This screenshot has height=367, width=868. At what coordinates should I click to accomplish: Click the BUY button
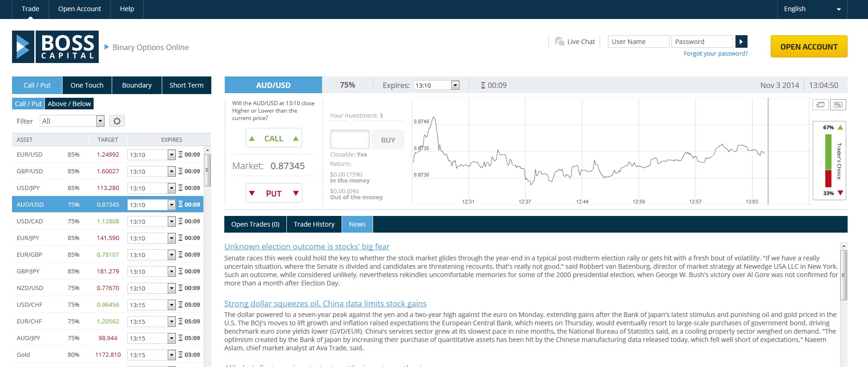coord(388,140)
